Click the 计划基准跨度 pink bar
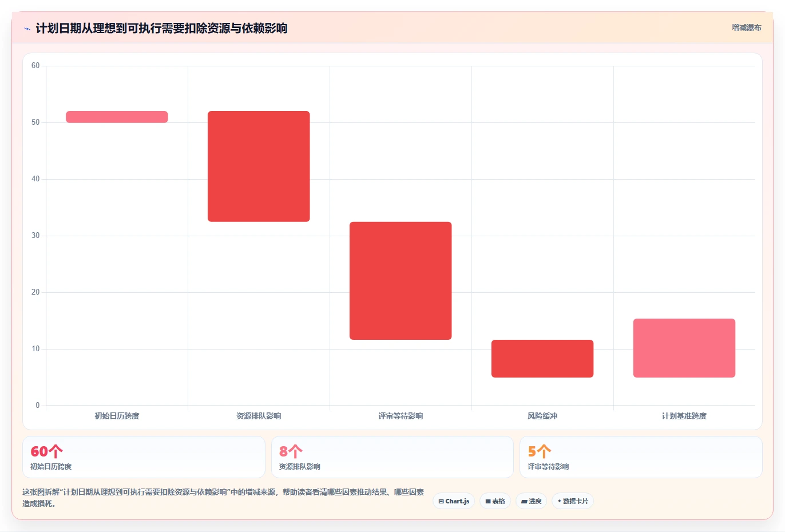 (684, 348)
